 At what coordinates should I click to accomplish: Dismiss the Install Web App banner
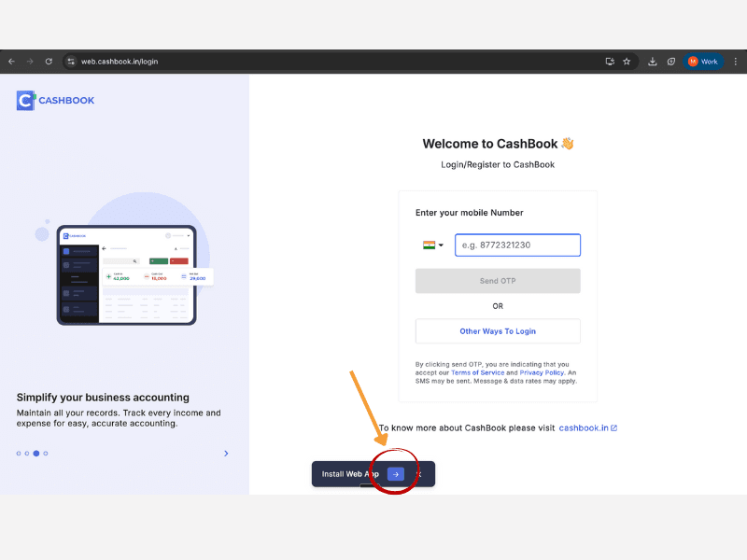[x=418, y=474]
